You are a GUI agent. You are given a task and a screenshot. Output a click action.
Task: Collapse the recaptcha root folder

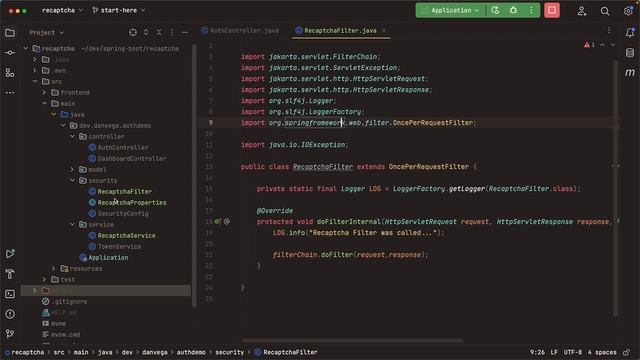pos(26,49)
